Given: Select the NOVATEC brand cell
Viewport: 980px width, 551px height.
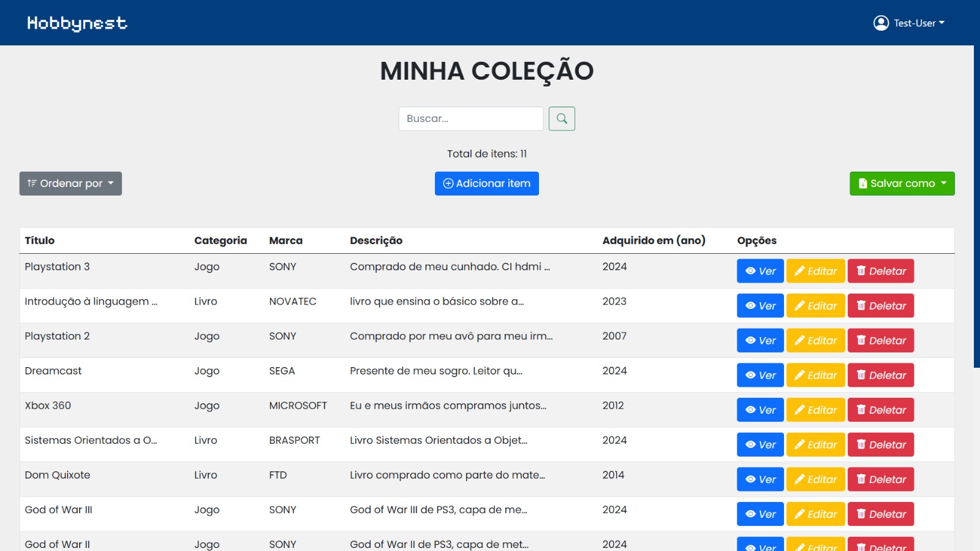Looking at the screenshot, I should pyautogui.click(x=293, y=302).
